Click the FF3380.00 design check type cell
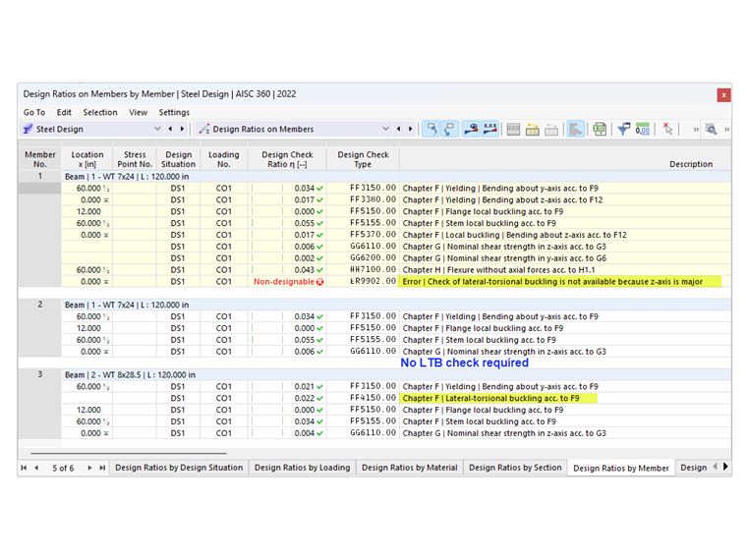 pos(363,200)
